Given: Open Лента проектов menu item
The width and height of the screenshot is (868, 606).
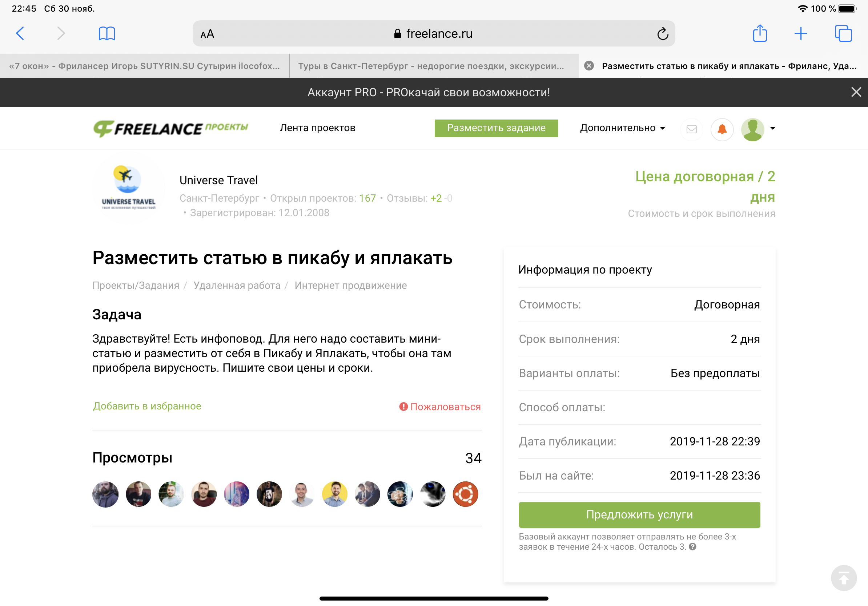Looking at the screenshot, I should (318, 128).
